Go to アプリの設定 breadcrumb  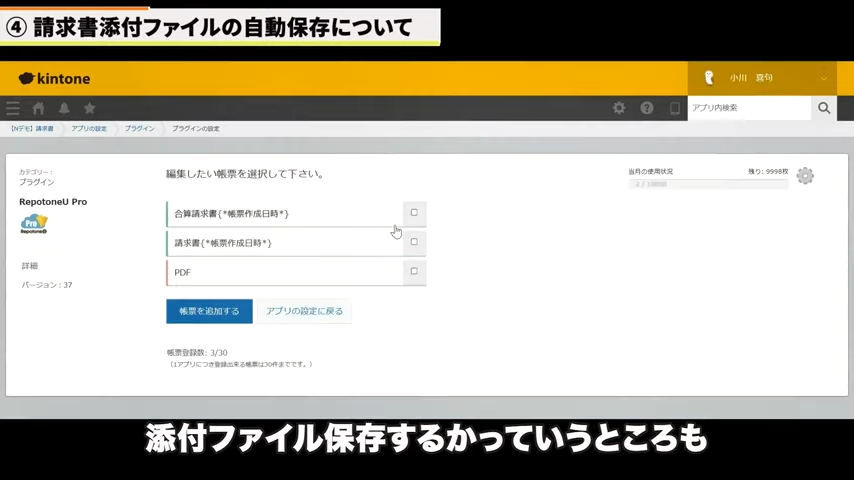pos(89,129)
